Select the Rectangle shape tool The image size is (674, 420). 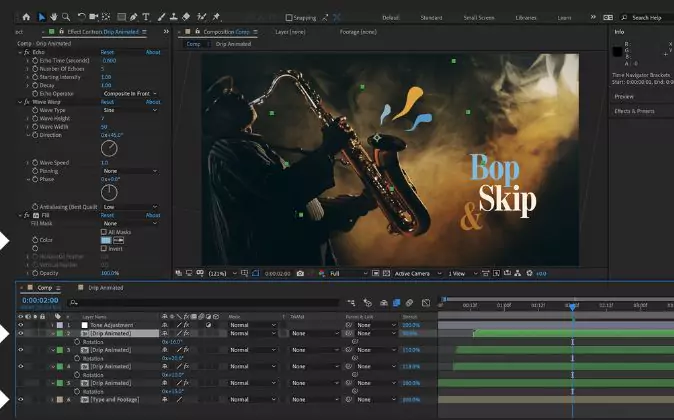point(122,17)
